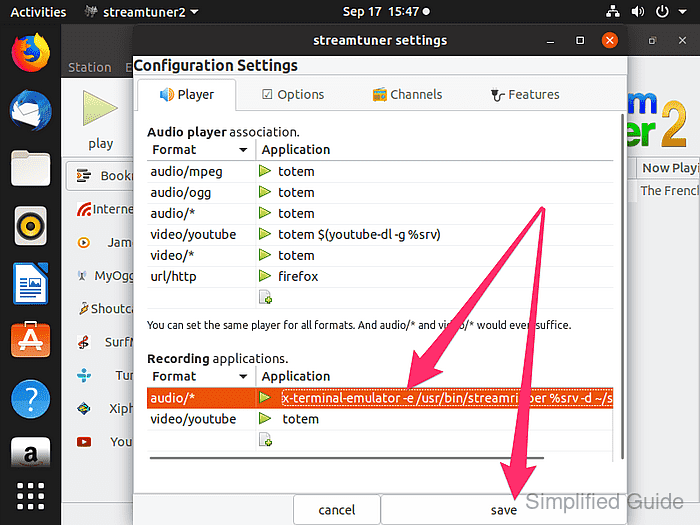Sort the recording Format column
Image resolution: width=700 pixels, height=525 pixels.
click(201, 376)
